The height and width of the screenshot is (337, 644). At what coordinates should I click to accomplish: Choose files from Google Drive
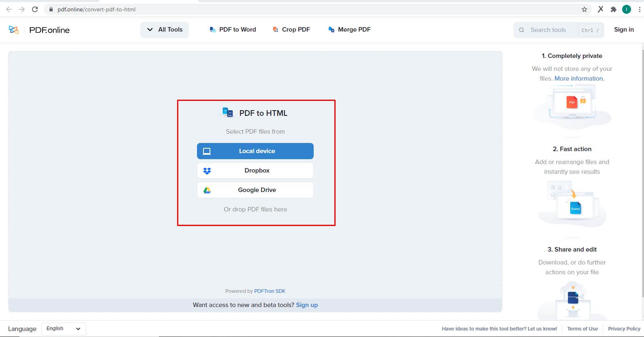point(255,190)
